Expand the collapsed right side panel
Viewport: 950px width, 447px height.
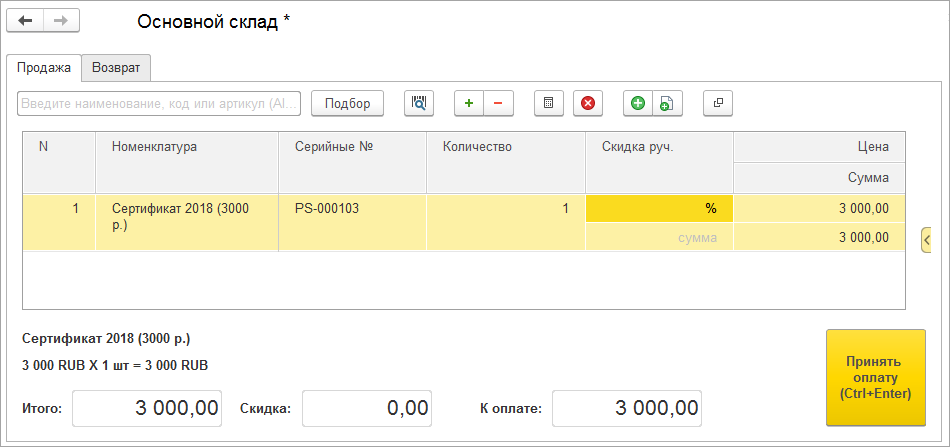[x=926, y=240]
